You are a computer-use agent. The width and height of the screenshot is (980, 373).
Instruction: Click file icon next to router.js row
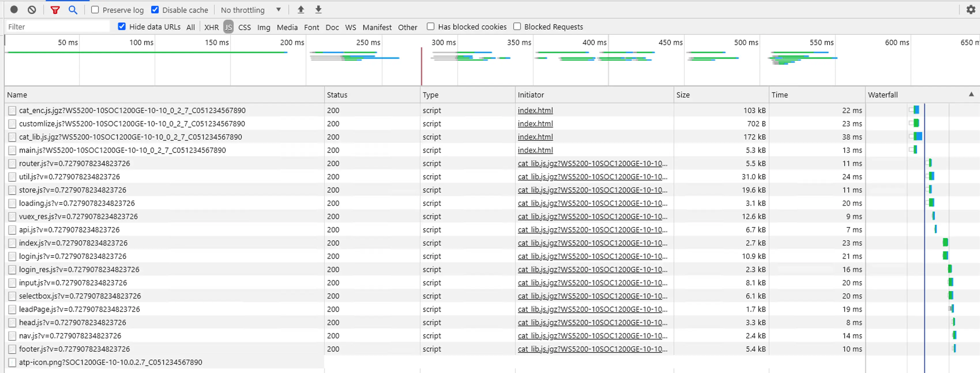click(x=12, y=163)
